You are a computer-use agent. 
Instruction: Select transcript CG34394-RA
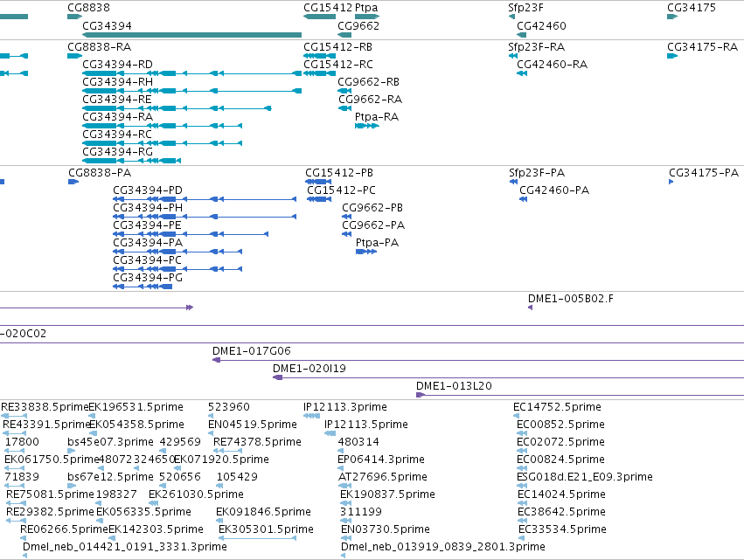(x=118, y=117)
